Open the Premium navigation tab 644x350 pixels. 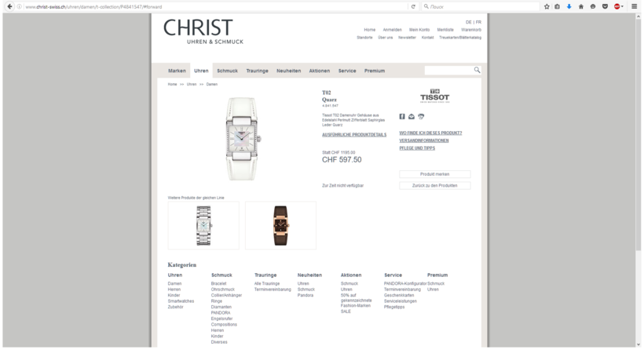tap(375, 71)
